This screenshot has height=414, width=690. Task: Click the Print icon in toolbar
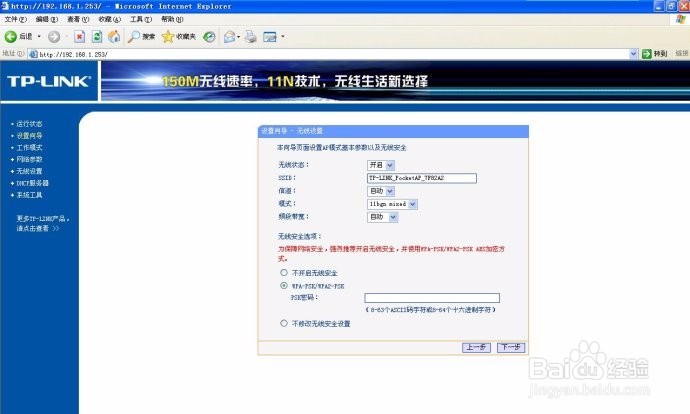pyautogui.click(x=250, y=37)
